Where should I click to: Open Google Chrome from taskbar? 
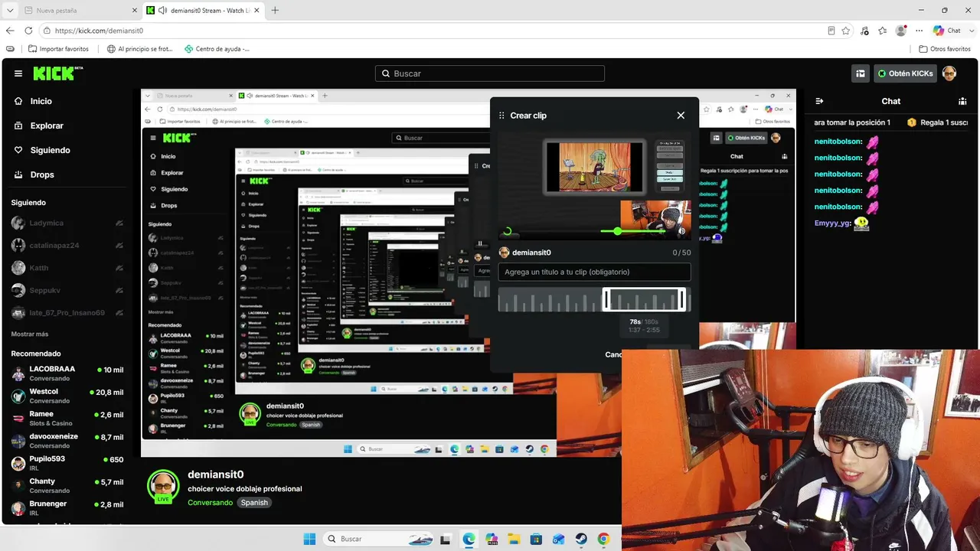tap(603, 539)
